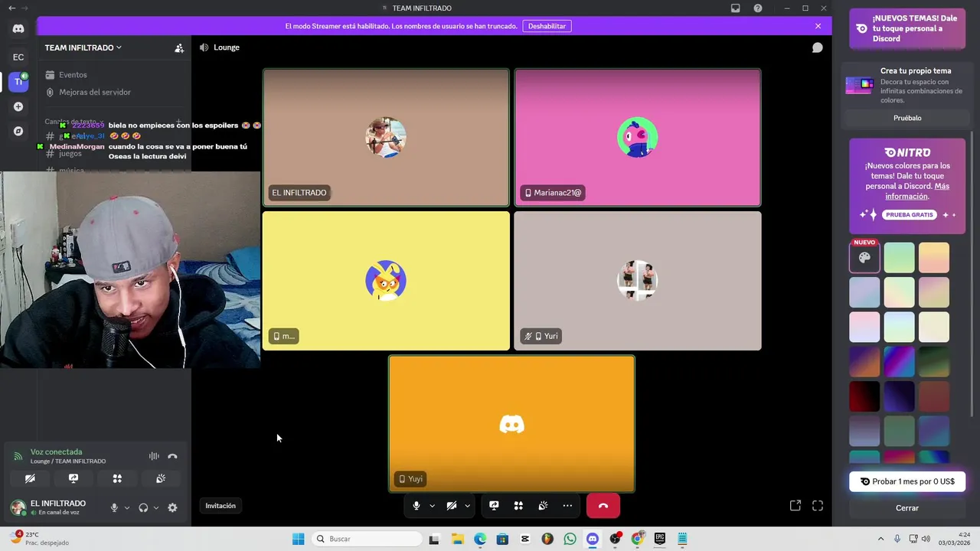Share screen from the call control bar

pyautogui.click(x=494, y=506)
